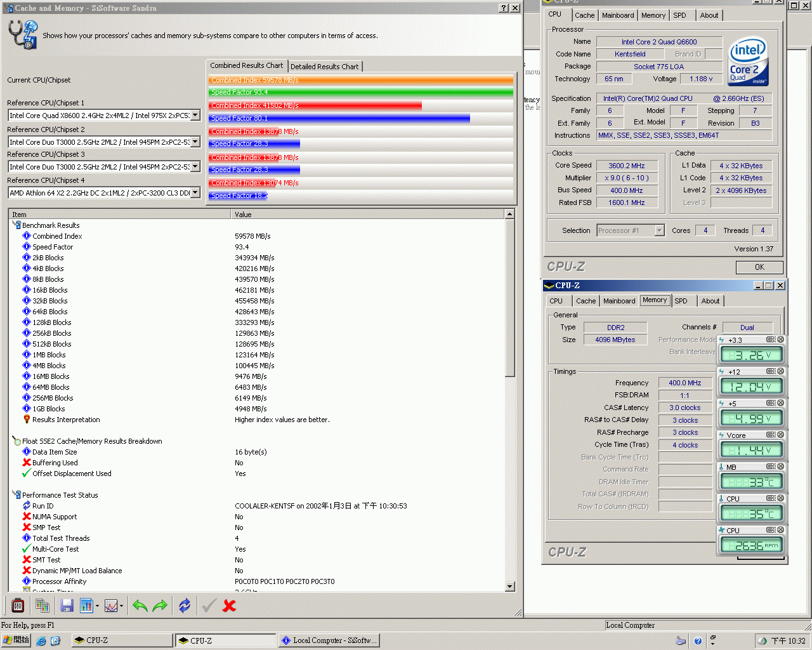Go forward with the green right arrow
The height and width of the screenshot is (650, 812).
click(160, 606)
